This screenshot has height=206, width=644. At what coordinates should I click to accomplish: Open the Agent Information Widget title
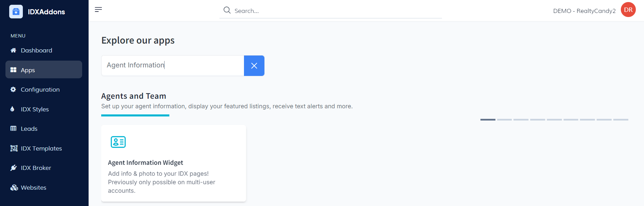(x=145, y=163)
